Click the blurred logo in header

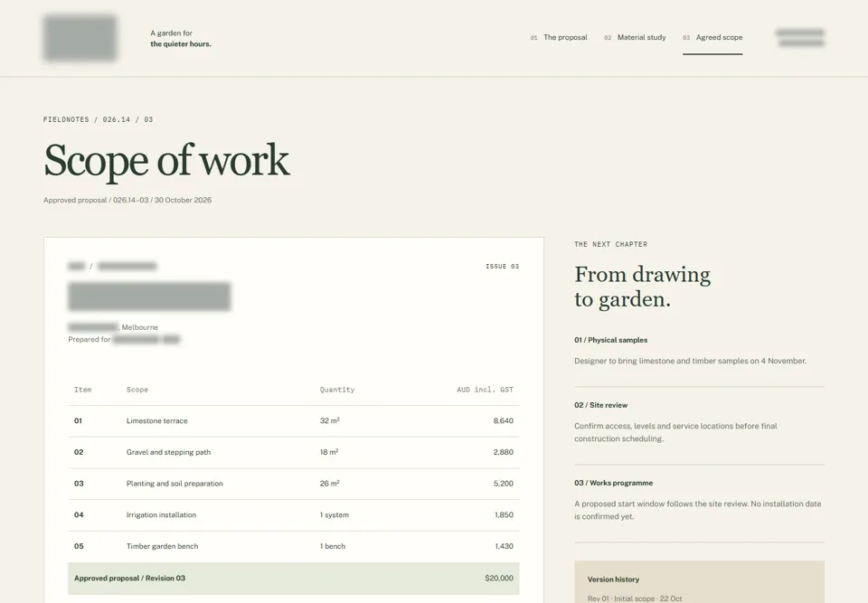(x=80, y=38)
